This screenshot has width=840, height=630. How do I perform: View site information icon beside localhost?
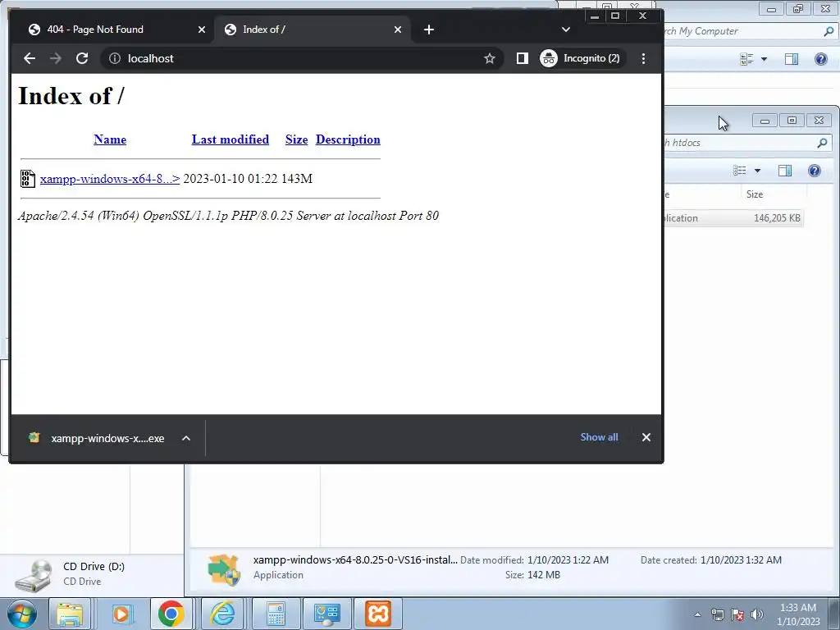click(x=114, y=58)
